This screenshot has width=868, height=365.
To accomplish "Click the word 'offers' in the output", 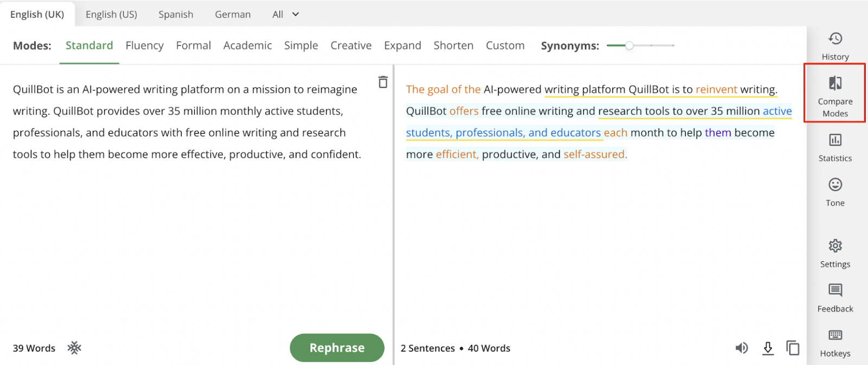I will point(464,111).
